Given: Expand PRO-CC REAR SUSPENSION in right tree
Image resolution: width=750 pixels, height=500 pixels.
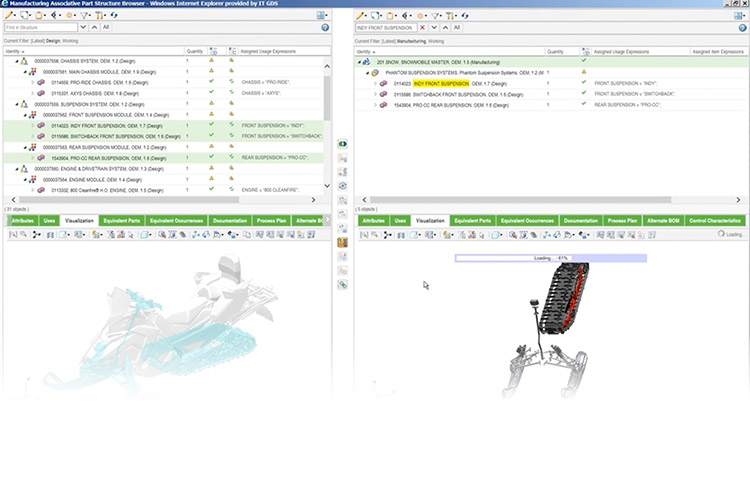Looking at the screenshot, I should point(375,105).
